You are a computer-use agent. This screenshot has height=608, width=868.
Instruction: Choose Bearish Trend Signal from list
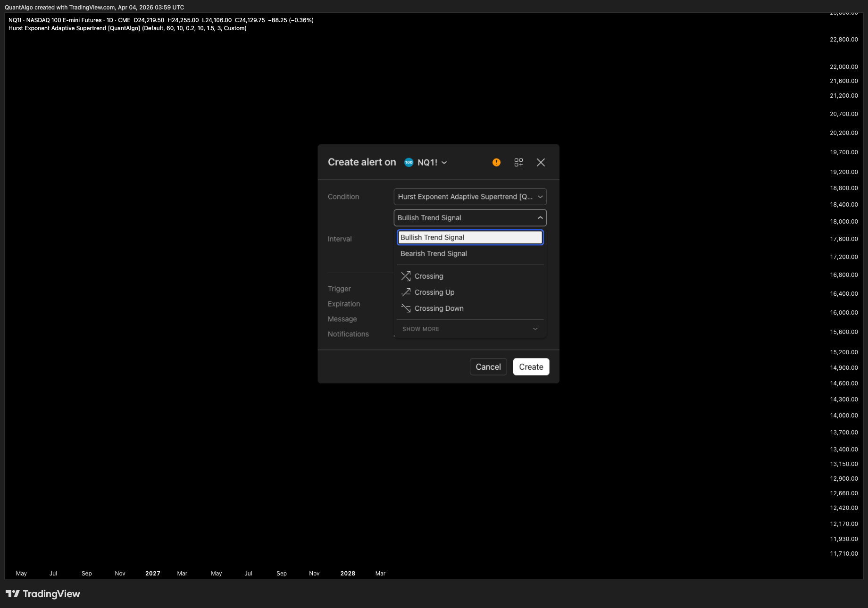(470, 253)
